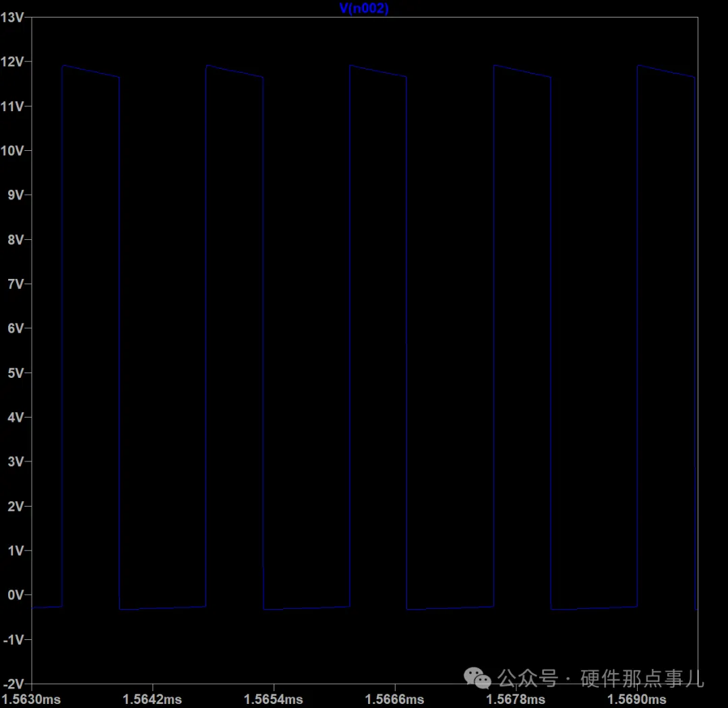Click the 0V vertical axis label
The width and height of the screenshot is (728, 708).
(x=16, y=595)
